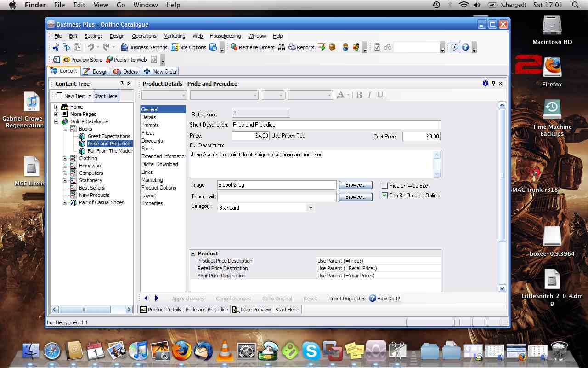Enable the Hide on Web Site checkbox
The height and width of the screenshot is (368, 588).
pyautogui.click(x=385, y=185)
